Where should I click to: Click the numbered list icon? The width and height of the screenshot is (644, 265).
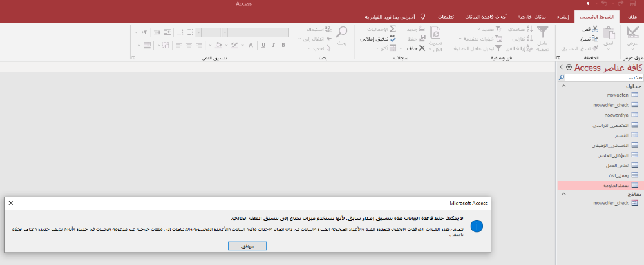pos(179,32)
